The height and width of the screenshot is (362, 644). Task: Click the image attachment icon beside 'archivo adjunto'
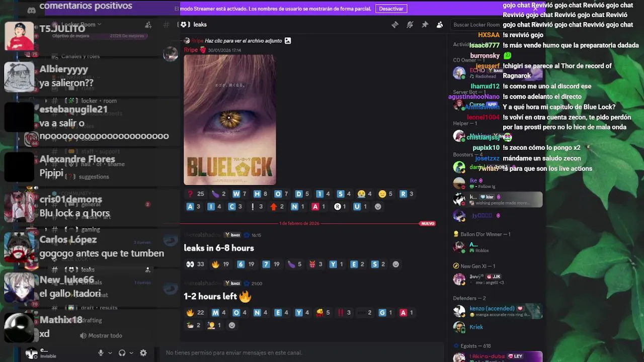(288, 41)
